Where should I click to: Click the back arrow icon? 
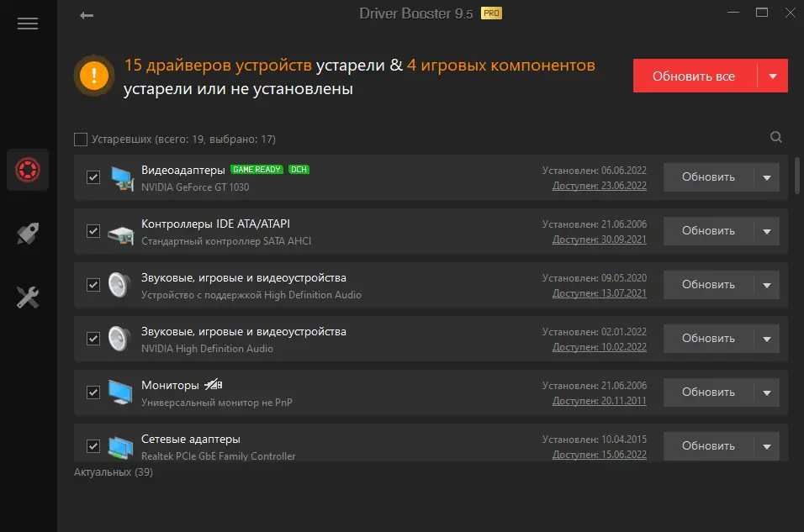[87, 15]
